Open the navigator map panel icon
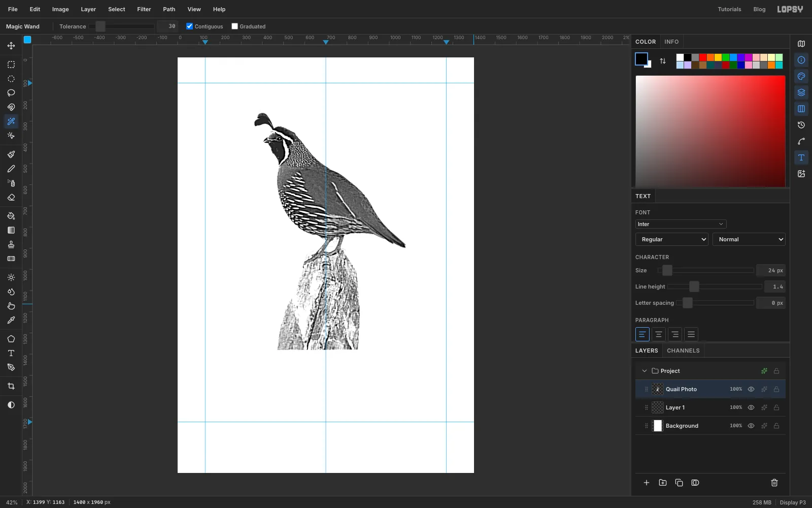812x508 pixels. pyautogui.click(x=801, y=44)
